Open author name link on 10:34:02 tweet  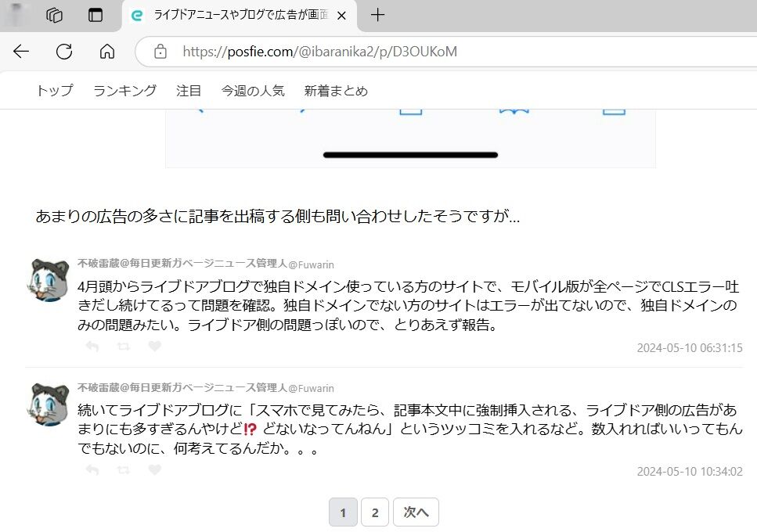click(182, 387)
